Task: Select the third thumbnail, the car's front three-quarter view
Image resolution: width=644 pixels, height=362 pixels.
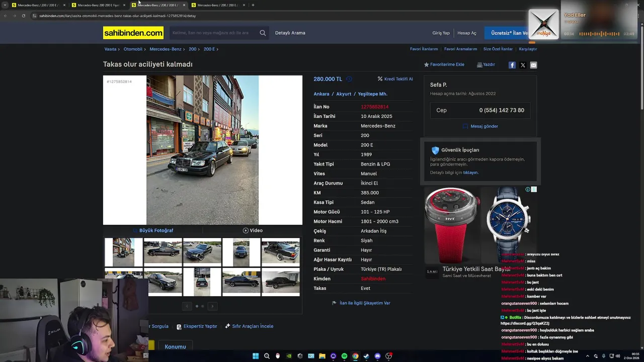Action: tap(202, 252)
